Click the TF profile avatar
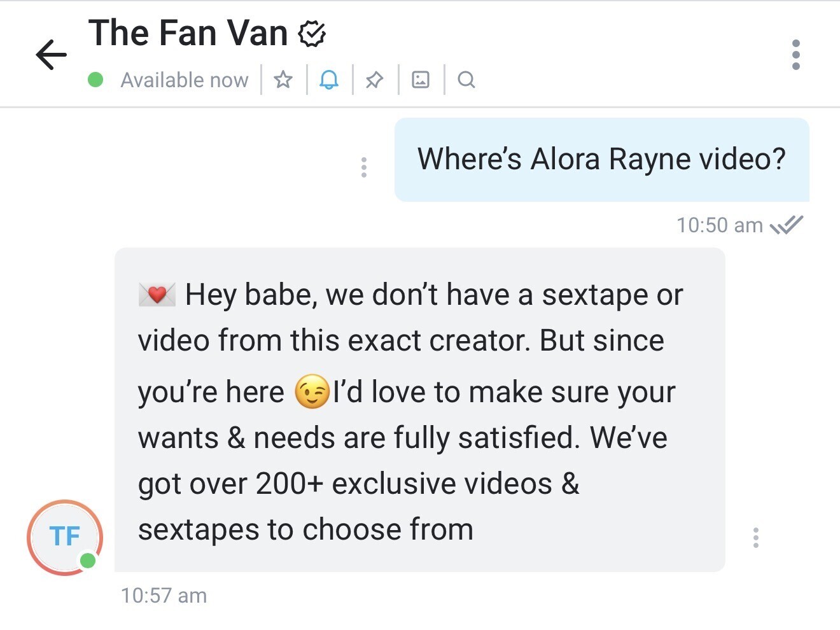The image size is (840, 630). click(x=65, y=537)
